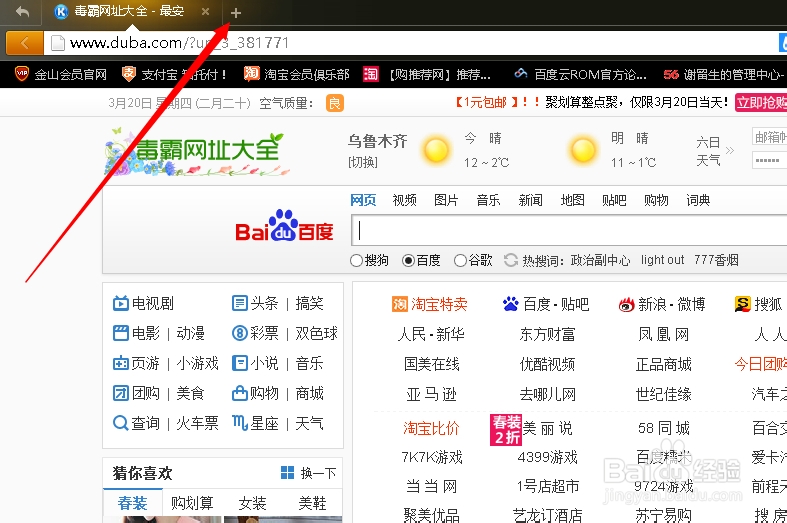Select the 地图 search tab
The height and width of the screenshot is (523, 787).
573,200
